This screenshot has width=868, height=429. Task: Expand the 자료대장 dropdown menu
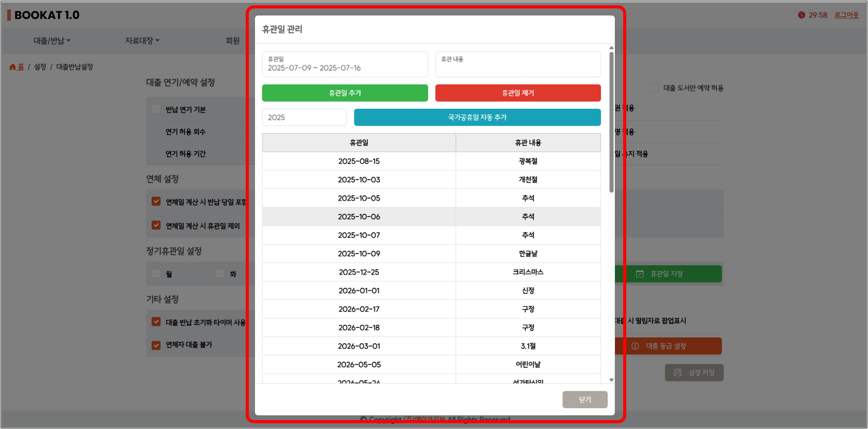(142, 41)
